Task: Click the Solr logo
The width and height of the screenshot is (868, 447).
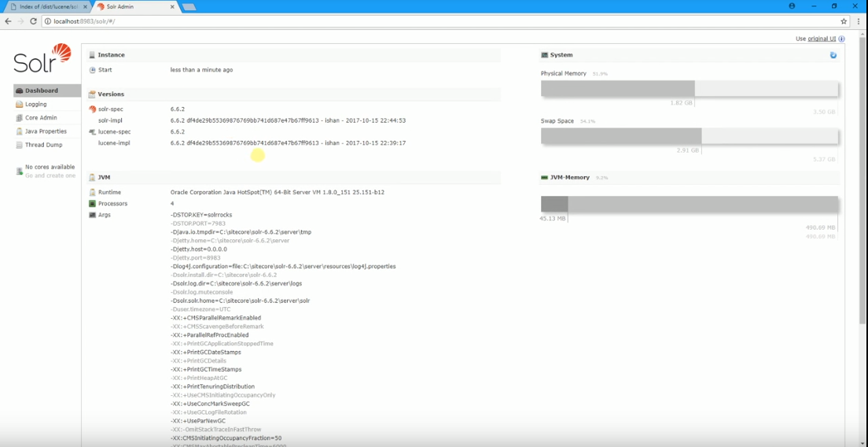Action: [42, 58]
